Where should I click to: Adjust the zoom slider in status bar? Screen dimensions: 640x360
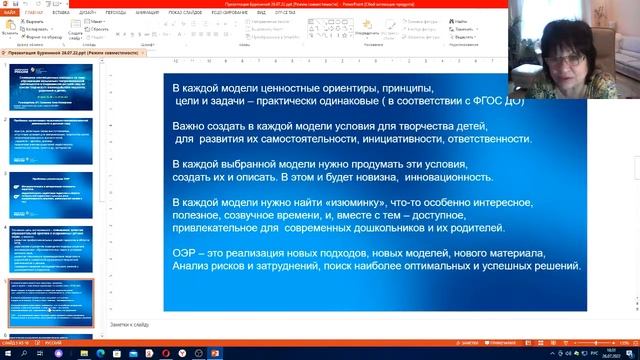[x=596, y=343]
